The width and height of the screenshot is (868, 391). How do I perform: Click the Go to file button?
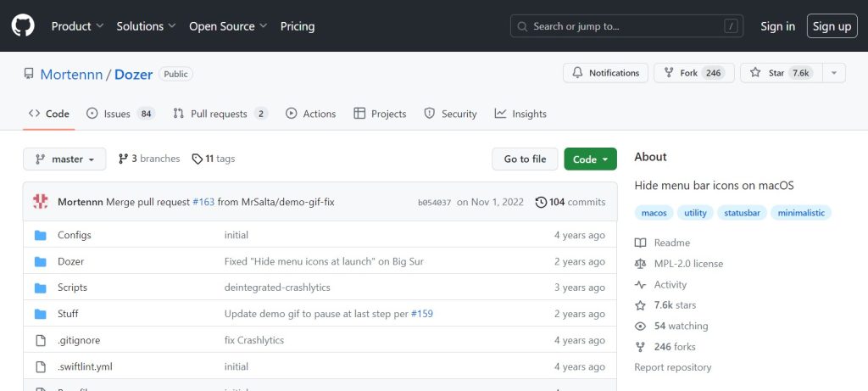pyautogui.click(x=525, y=159)
